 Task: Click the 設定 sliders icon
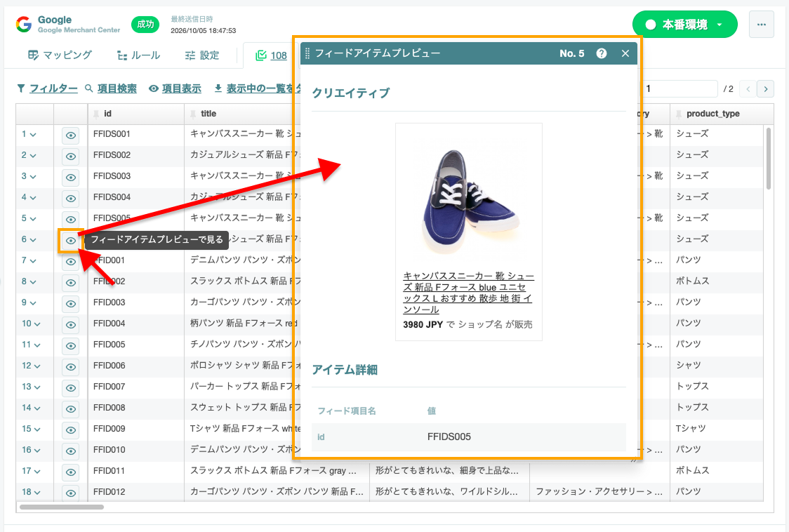point(190,55)
